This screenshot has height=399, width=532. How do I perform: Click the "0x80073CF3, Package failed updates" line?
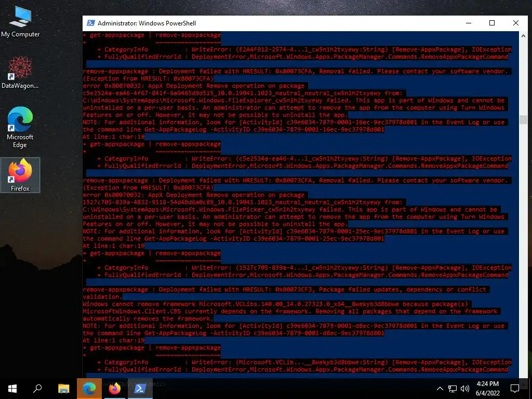pos(284,289)
